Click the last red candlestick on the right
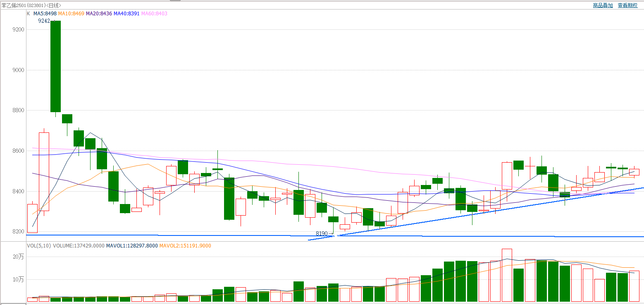The width and height of the screenshot is (644, 305). click(x=634, y=172)
